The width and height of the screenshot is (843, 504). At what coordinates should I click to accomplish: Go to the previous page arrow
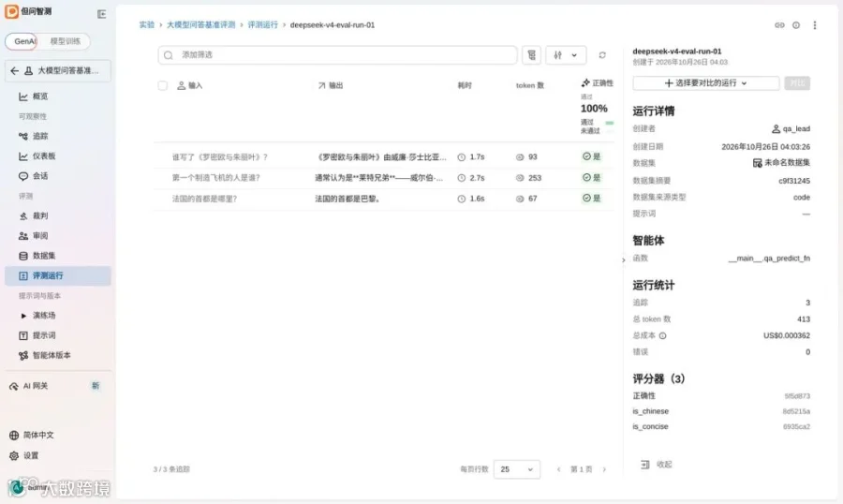click(558, 469)
